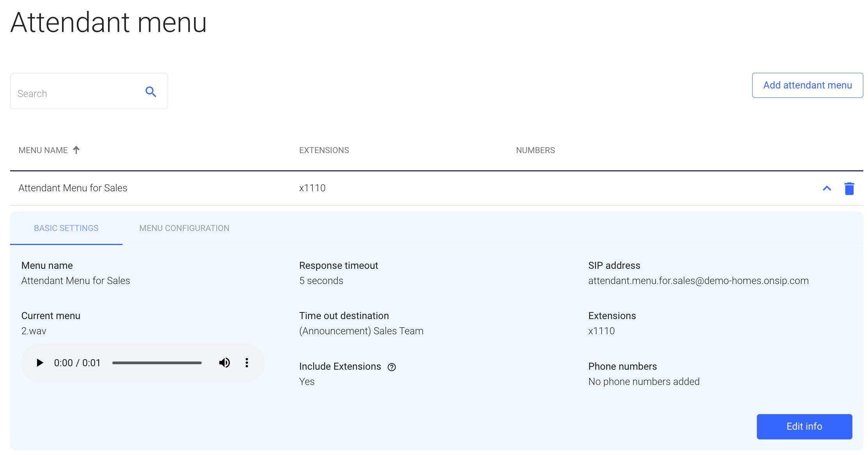Click the Edit info button
The height and width of the screenshot is (455, 868).
804,426
